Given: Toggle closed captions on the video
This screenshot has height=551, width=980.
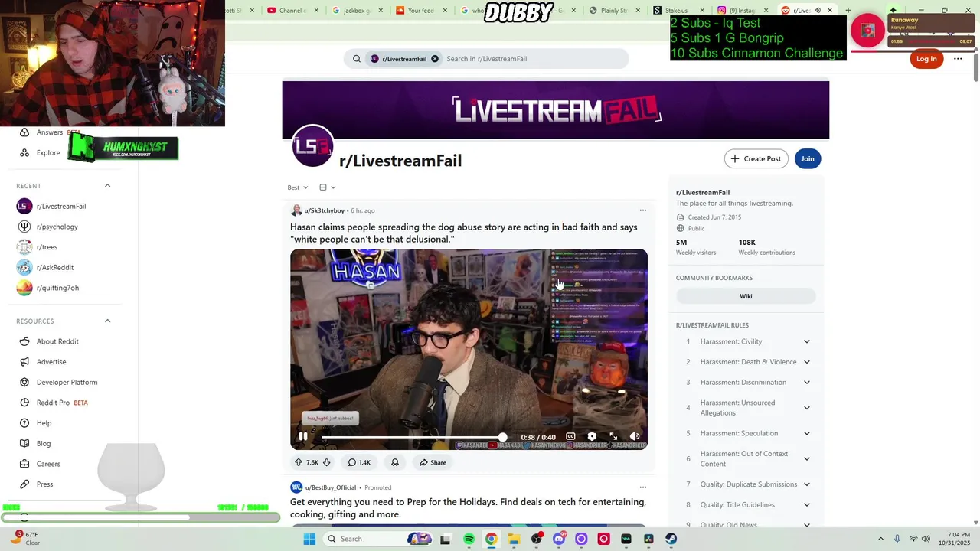Looking at the screenshot, I should (x=570, y=436).
